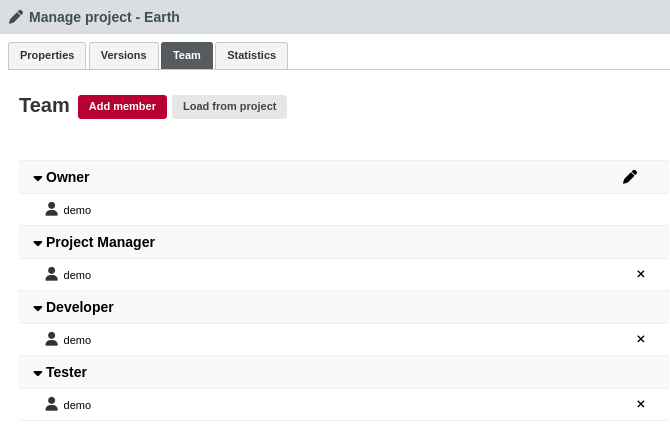Select the demo name under Developer
This screenshot has width=670, height=434.
pos(77,340)
